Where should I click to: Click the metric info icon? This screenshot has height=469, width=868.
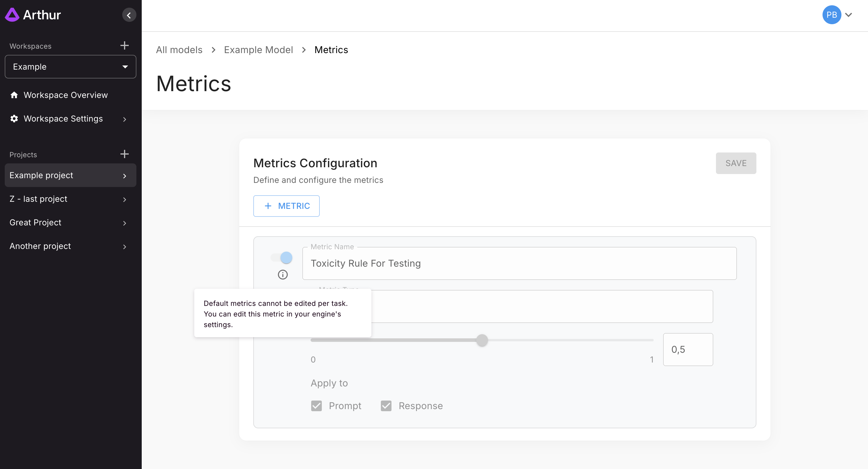282,275
